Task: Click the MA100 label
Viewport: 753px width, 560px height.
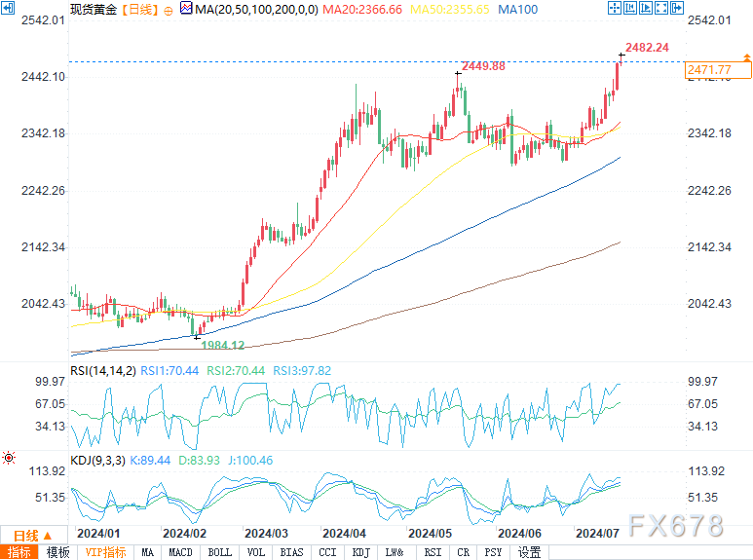Action: (517, 9)
